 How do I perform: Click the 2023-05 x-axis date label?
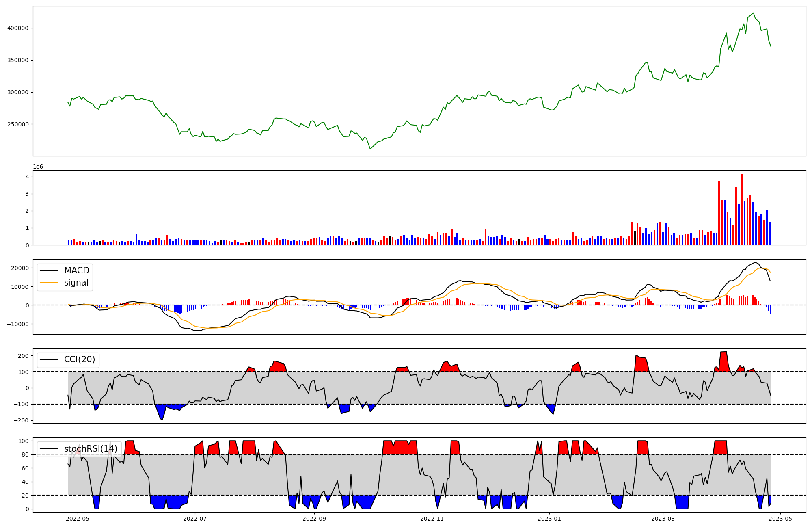click(x=780, y=519)
